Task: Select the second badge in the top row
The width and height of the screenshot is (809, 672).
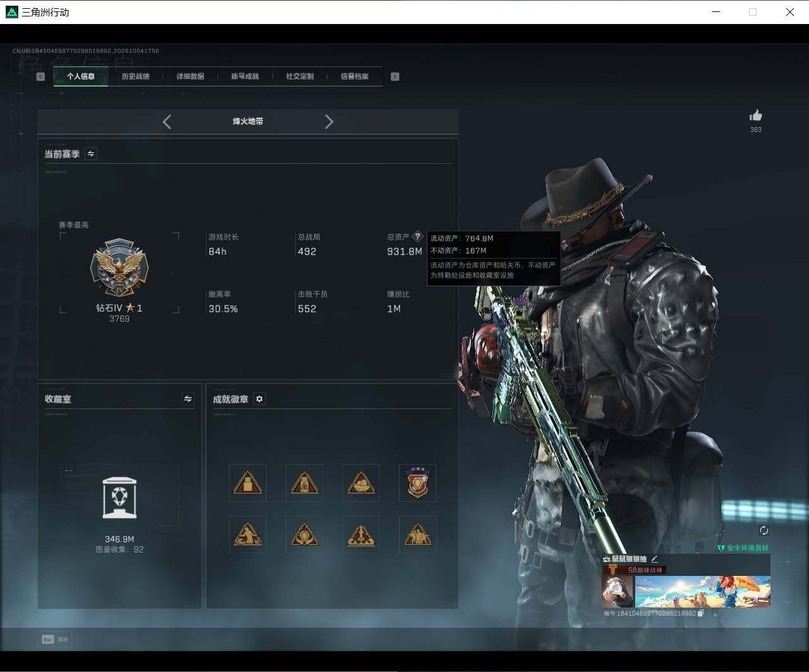Action: coord(304,483)
